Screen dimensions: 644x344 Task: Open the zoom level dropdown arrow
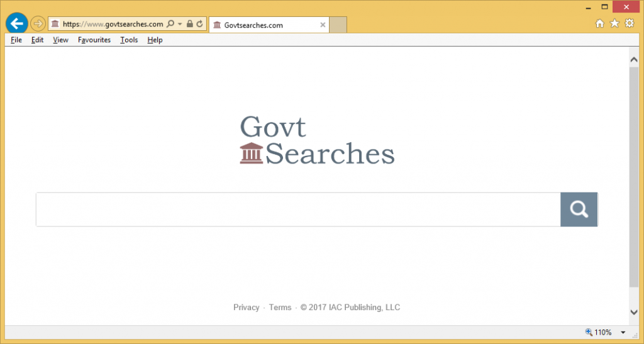623,333
